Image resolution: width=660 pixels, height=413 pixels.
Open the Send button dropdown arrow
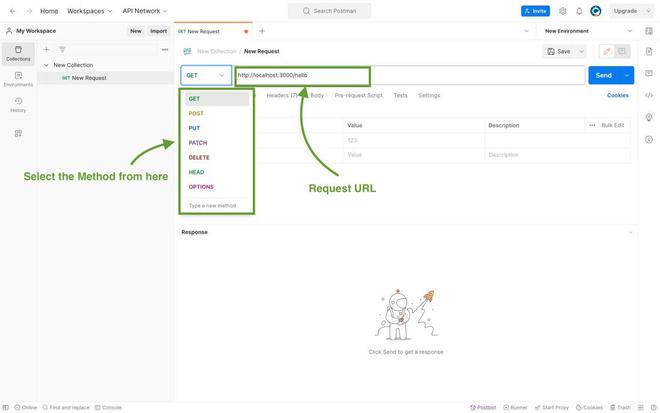click(626, 75)
